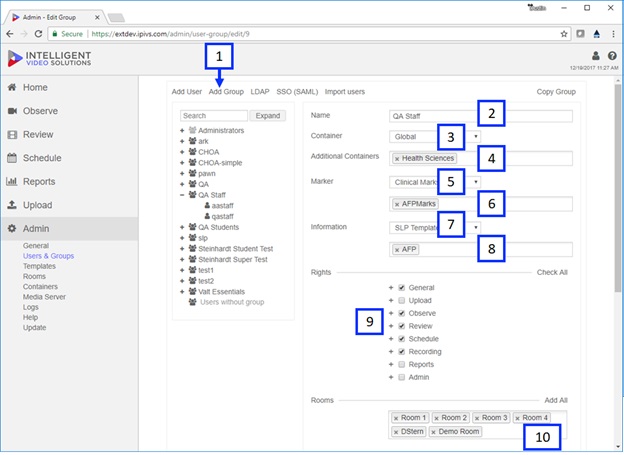Enable the Admin rights checkbox
This screenshot has width=624, height=455.
[402, 377]
